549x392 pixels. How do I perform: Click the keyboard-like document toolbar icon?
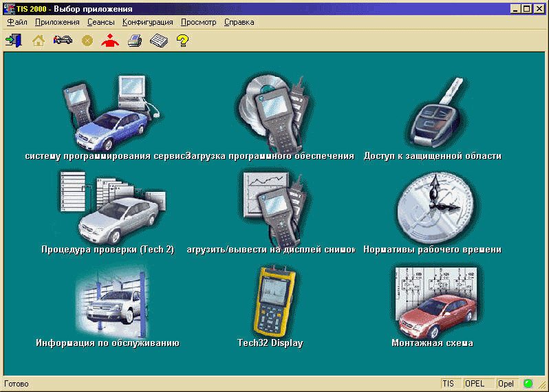159,41
